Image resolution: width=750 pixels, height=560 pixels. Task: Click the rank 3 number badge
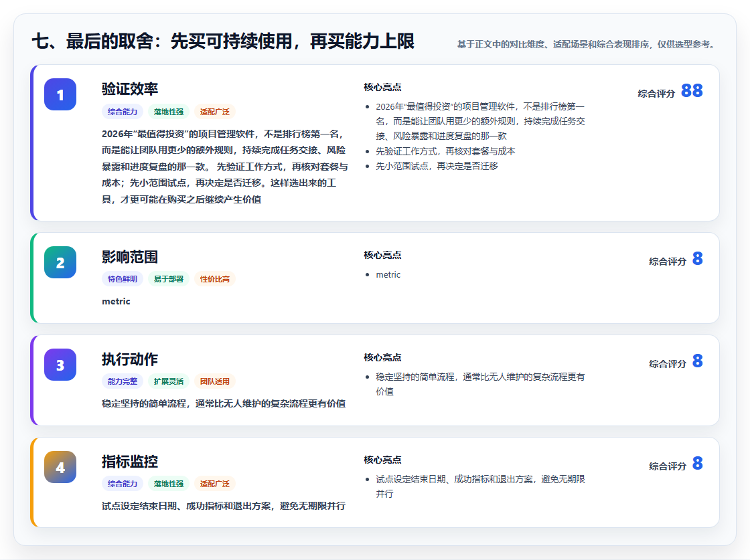60,365
